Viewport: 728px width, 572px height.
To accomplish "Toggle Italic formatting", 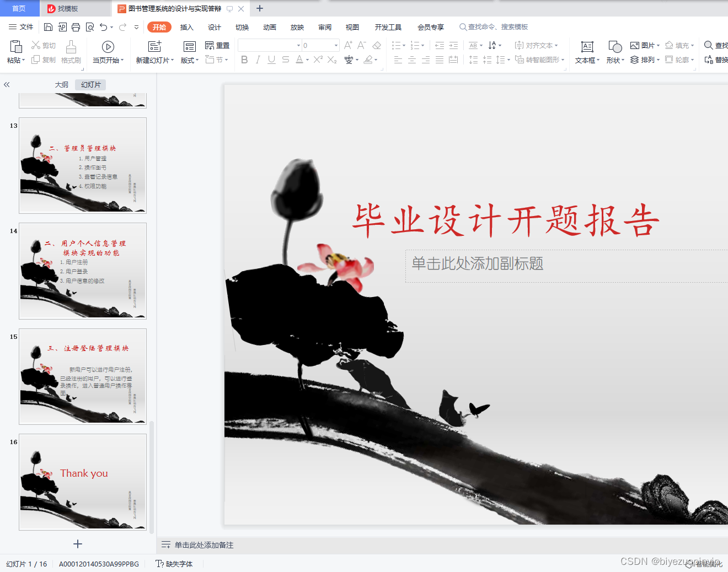I will (258, 60).
